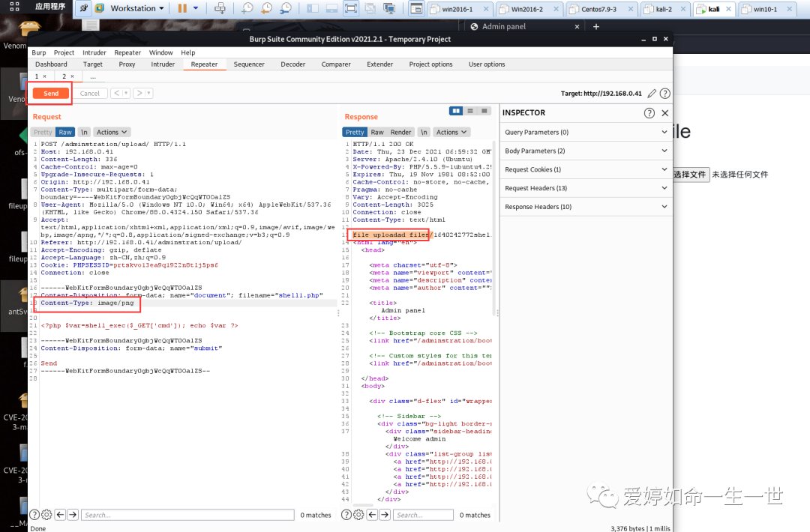810x532 pixels.
Task: Enter full screen mode icon
Action: [351, 8]
